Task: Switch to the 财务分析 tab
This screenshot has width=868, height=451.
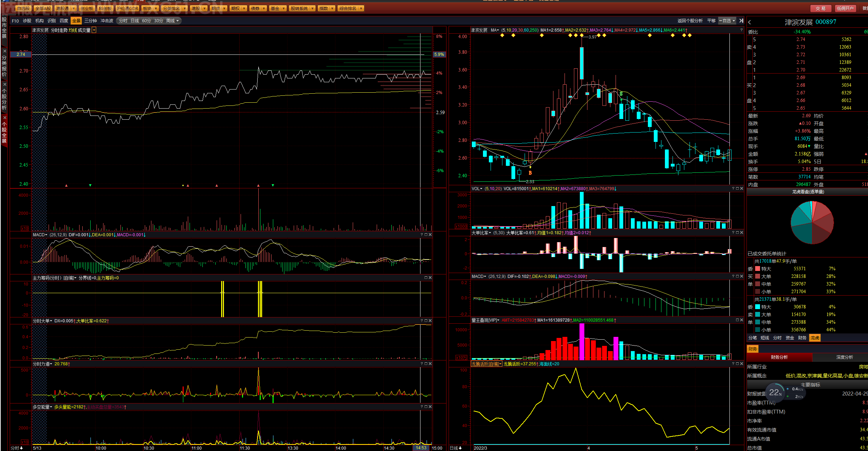Action: click(779, 357)
